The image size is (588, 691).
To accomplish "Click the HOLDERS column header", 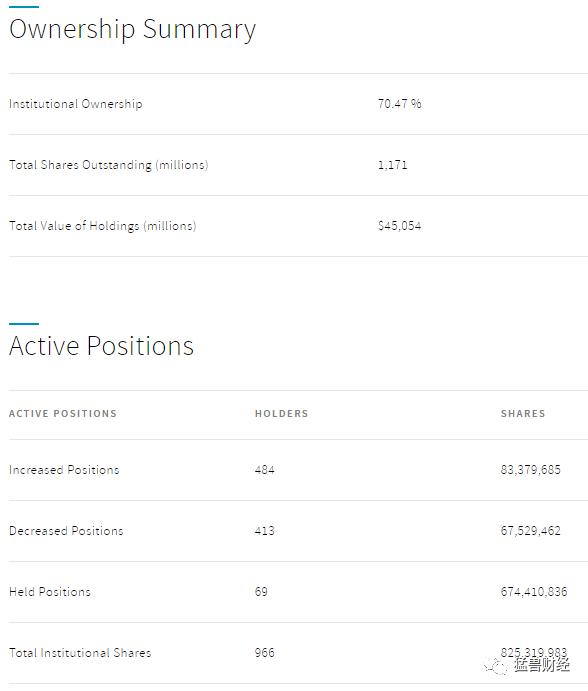I will [x=281, y=413].
